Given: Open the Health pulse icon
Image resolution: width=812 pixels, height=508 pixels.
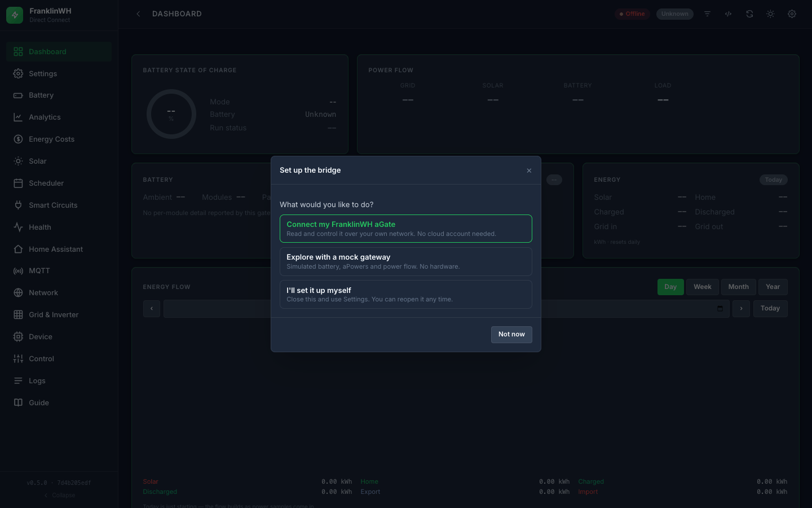Looking at the screenshot, I should point(18,227).
